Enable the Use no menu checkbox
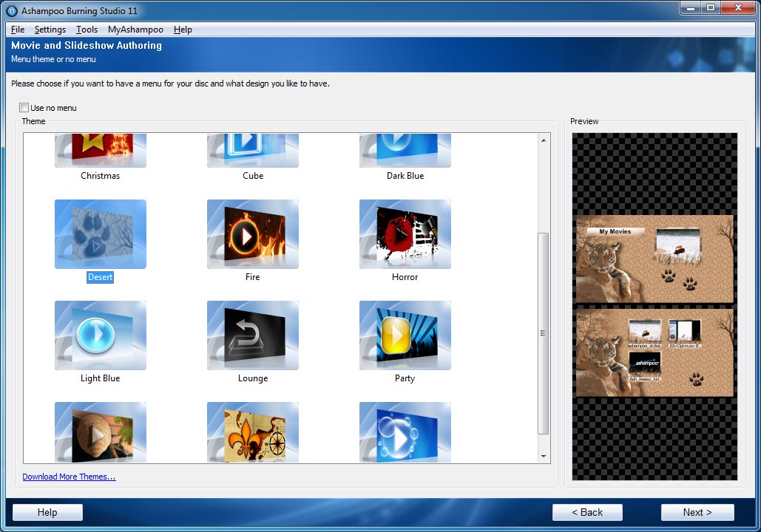The image size is (761, 532). [24, 108]
